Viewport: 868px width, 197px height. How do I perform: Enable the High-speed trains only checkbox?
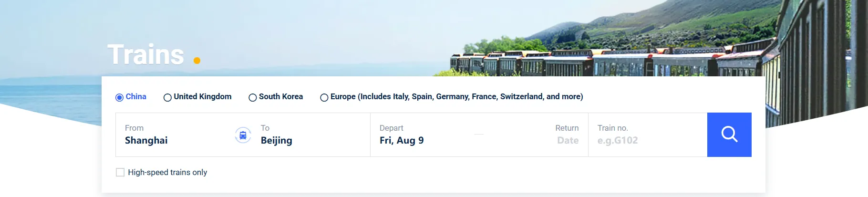[120, 172]
